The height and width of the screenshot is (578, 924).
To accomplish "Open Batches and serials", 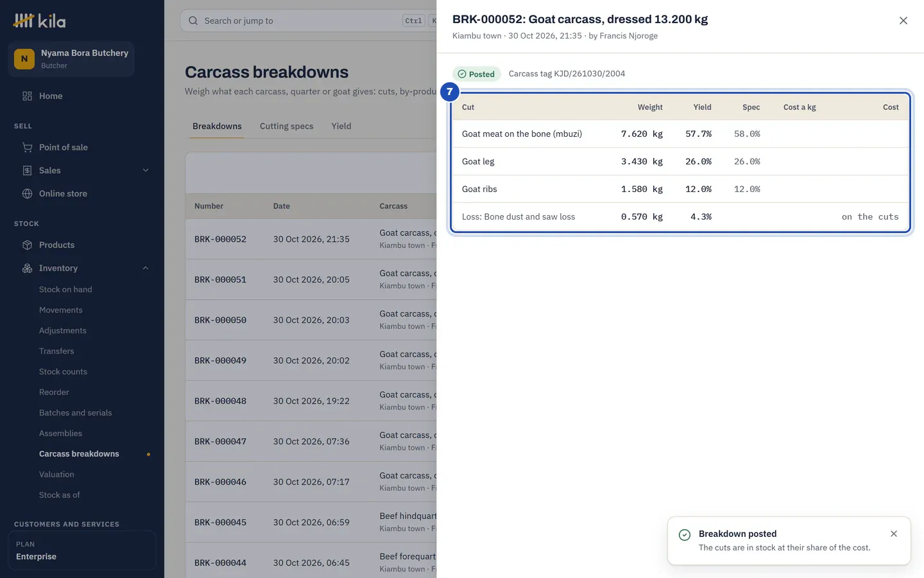I will click(x=75, y=413).
